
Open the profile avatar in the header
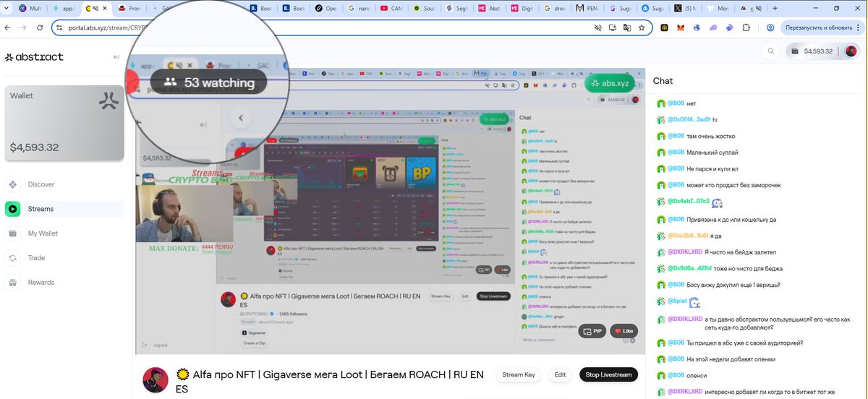tap(851, 51)
